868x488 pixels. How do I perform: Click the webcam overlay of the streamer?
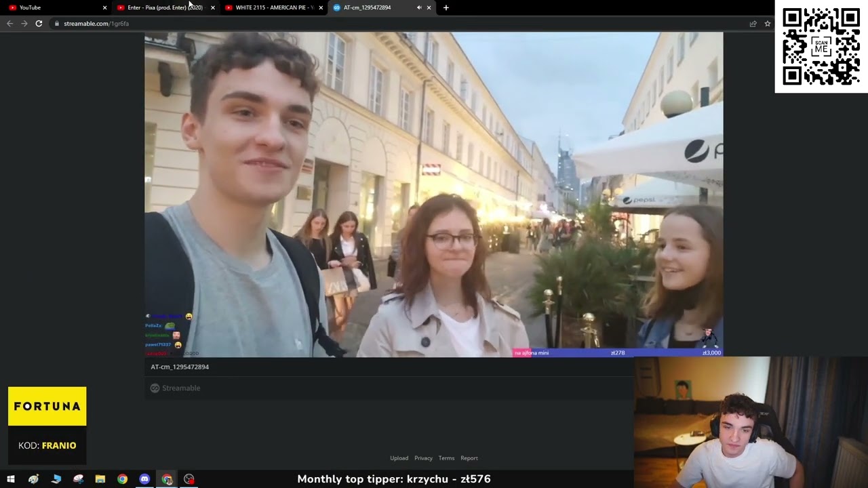751,422
